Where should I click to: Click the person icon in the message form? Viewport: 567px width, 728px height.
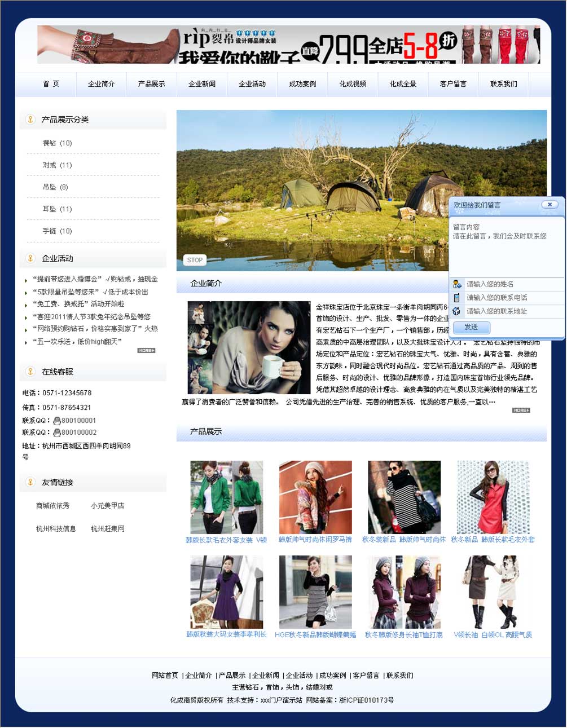(457, 284)
